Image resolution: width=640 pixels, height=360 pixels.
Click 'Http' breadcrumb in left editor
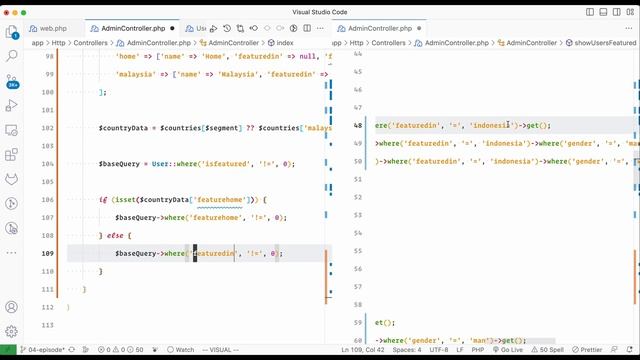click(x=58, y=43)
